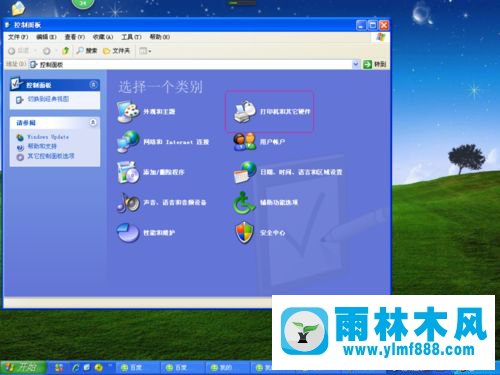Click the colorful first quick launch icon
The height and width of the screenshot is (375, 500).
(x=59, y=367)
